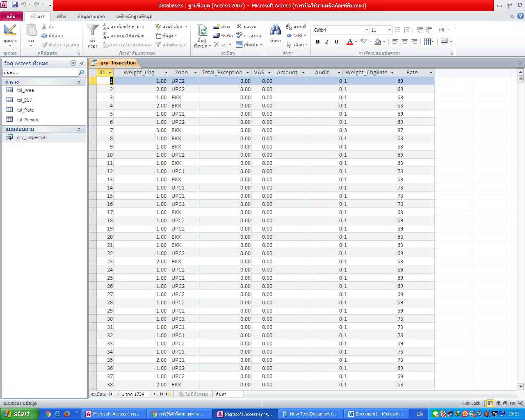Apply Underline formatting
525x420 pixels.
pos(336,41)
